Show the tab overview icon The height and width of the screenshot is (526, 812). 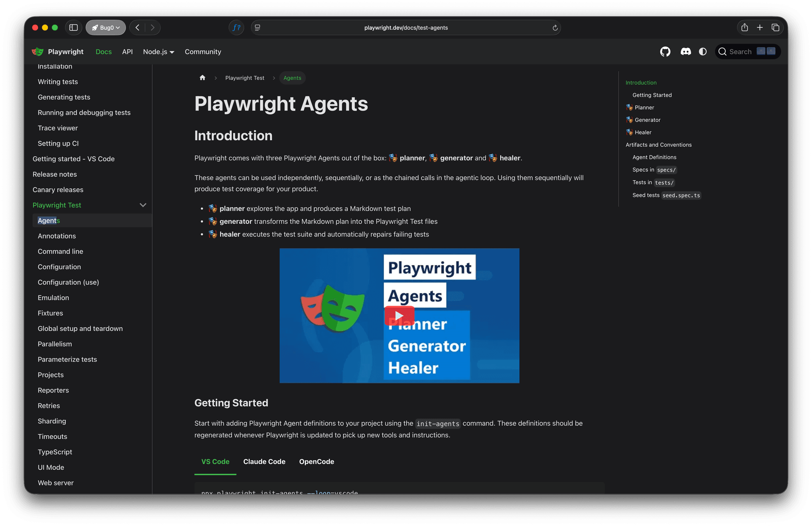[775, 28]
